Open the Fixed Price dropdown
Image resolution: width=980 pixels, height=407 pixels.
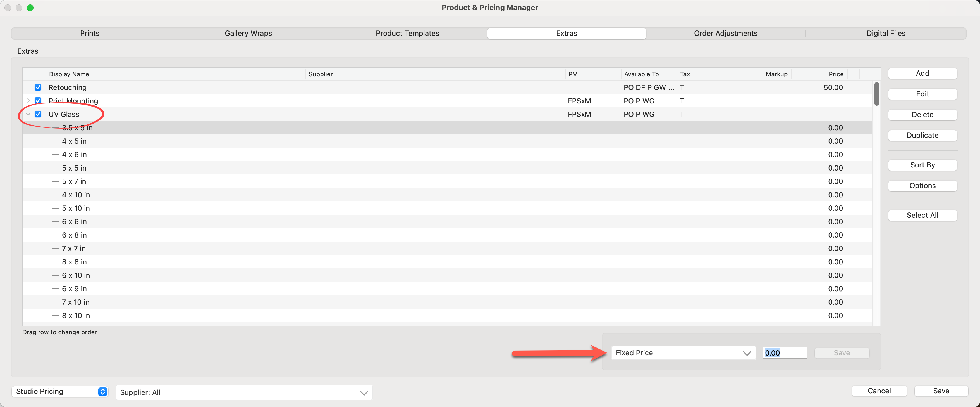pyautogui.click(x=683, y=352)
